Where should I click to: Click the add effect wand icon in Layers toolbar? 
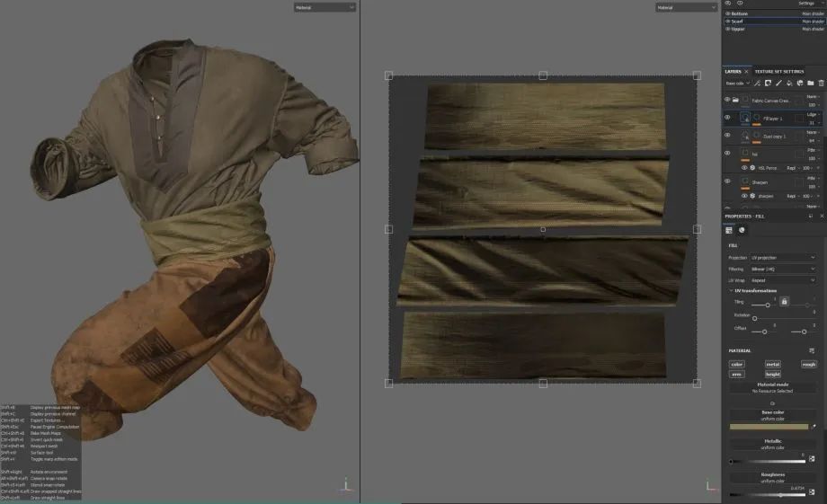(x=757, y=83)
